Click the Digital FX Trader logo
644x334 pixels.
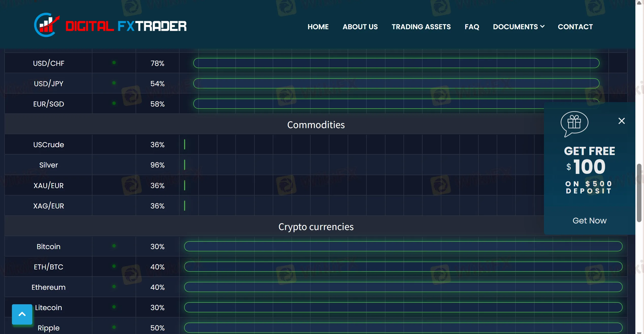click(110, 25)
